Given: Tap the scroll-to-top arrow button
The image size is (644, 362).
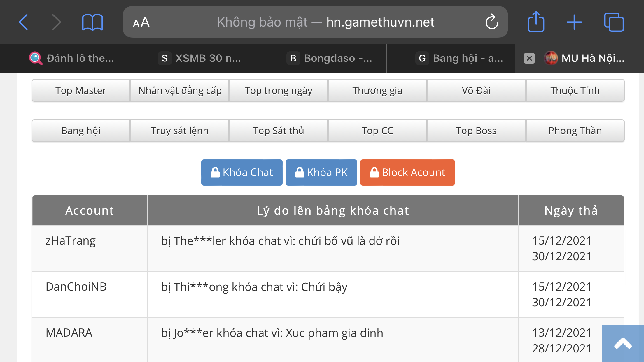Looking at the screenshot, I should [623, 343].
